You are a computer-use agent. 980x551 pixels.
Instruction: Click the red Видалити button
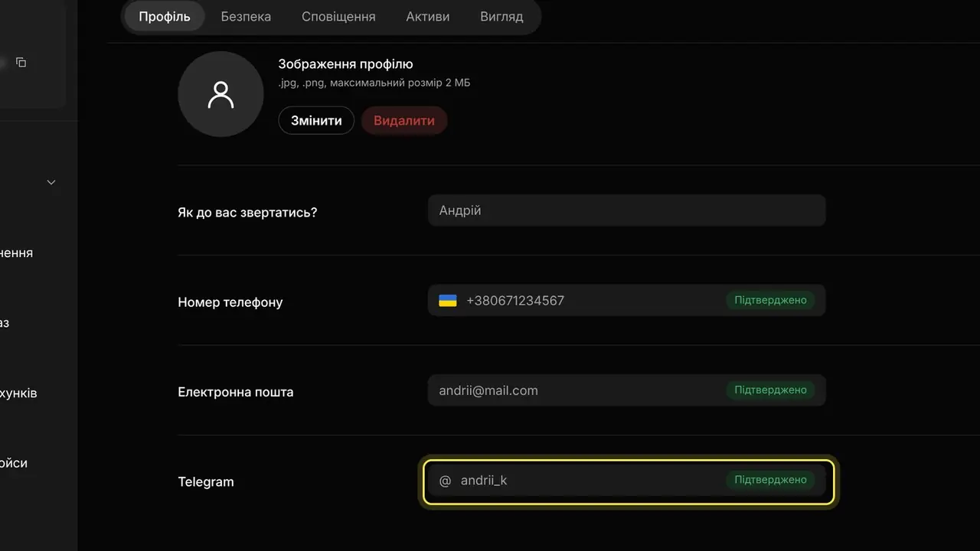point(404,121)
